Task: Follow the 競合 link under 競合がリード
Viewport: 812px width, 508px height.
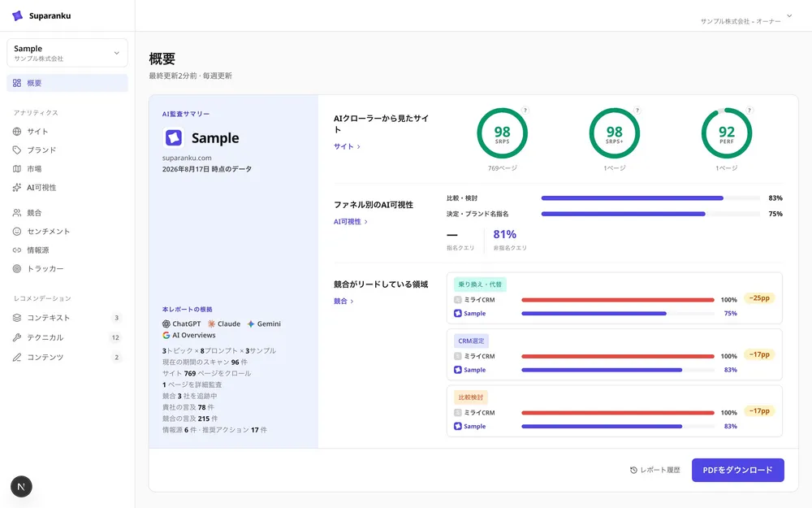Action: coord(343,302)
